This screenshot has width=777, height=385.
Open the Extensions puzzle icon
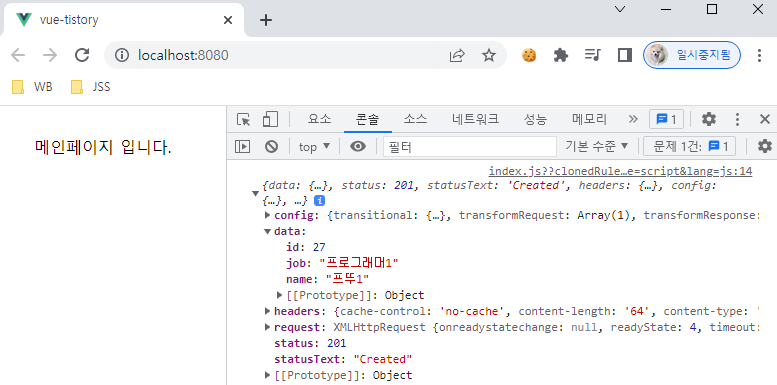click(x=560, y=55)
